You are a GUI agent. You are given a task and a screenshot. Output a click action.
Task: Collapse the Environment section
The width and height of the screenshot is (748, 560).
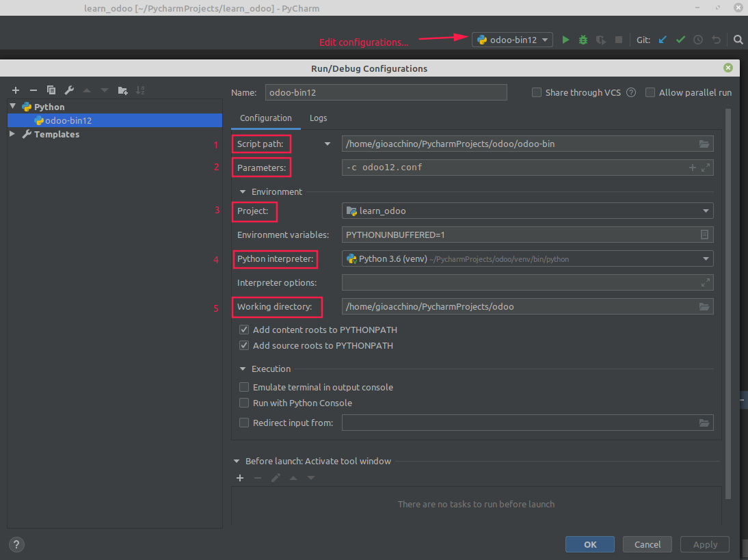click(x=242, y=191)
